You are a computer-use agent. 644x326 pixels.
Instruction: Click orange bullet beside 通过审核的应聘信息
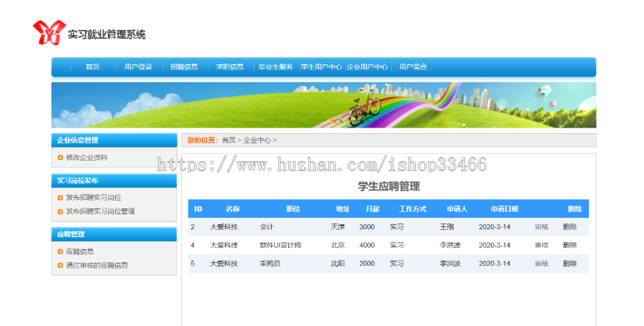[60, 266]
